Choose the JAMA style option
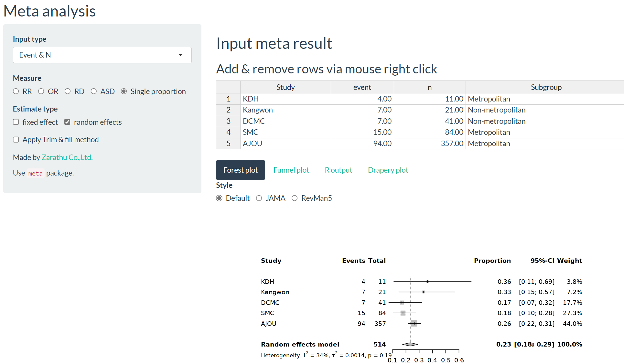 (259, 198)
